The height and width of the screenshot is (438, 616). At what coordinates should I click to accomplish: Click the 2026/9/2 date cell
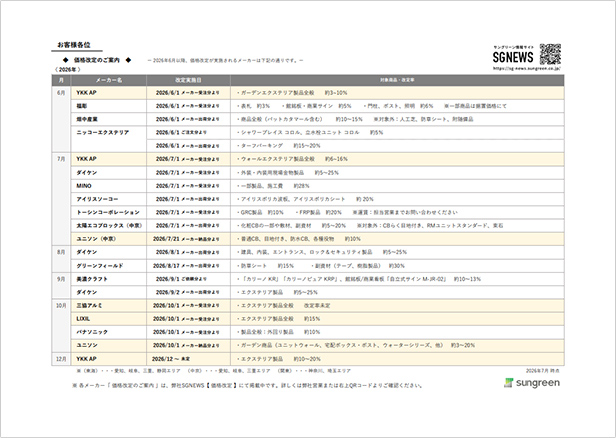click(188, 292)
